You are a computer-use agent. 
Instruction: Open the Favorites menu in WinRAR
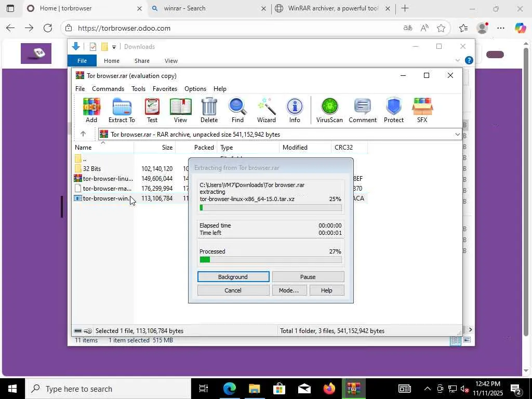pos(165,88)
